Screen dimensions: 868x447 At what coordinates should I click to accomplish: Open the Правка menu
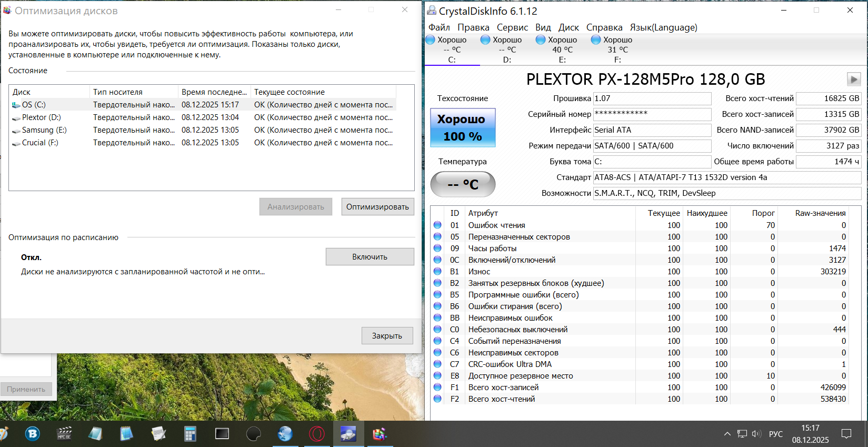coord(473,27)
